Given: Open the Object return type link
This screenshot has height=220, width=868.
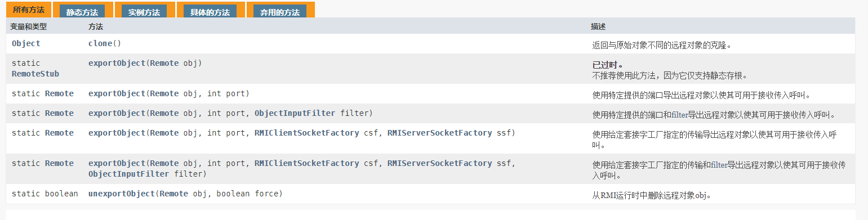Looking at the screenshot, I should click(26, 43).
